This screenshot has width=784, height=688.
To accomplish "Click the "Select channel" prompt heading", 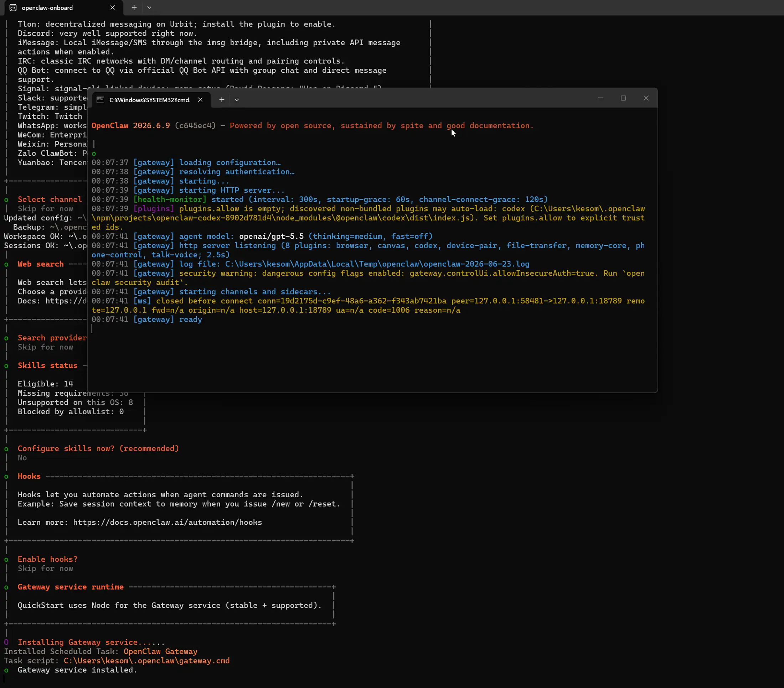I will pos(50,199).
